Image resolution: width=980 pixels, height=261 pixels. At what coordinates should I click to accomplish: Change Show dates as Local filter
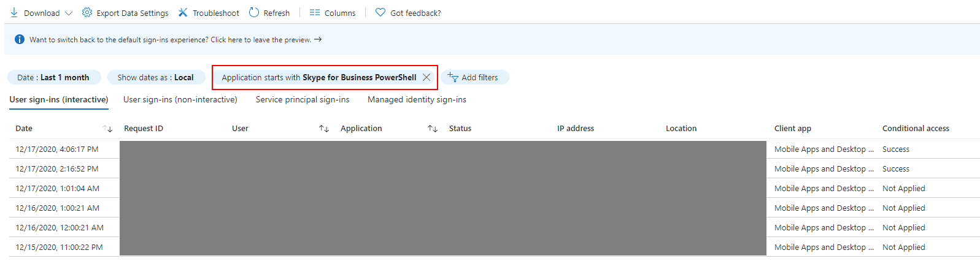(156, 77)
